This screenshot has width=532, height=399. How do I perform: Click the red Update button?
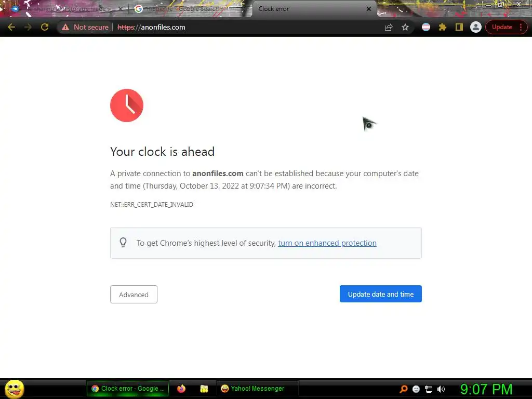click(x=502, y=27)
